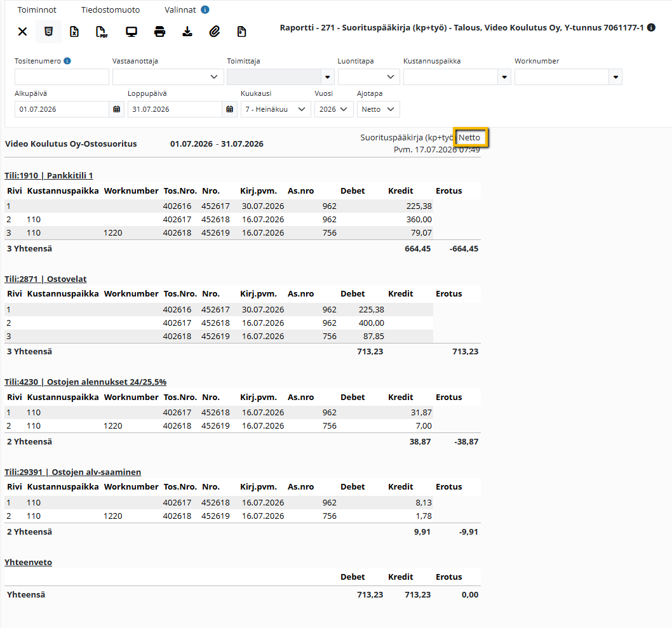Click the document save icon
This screenshot has height=628, width=672.
242,32
